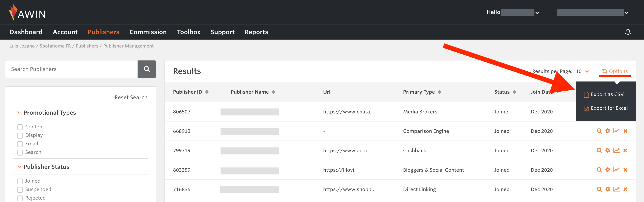Collapse the Publisher Status filter section

[x=19, y=167]
